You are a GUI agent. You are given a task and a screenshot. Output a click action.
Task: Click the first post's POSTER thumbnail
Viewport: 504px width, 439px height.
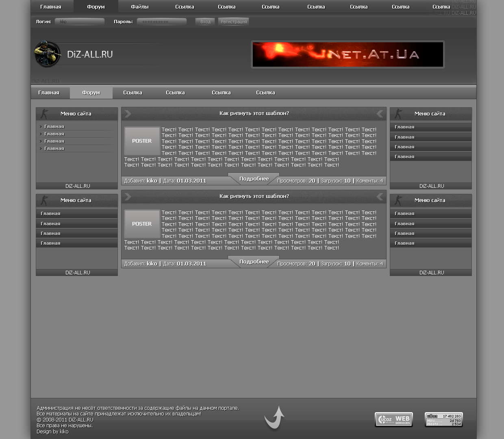pos(142,141)
